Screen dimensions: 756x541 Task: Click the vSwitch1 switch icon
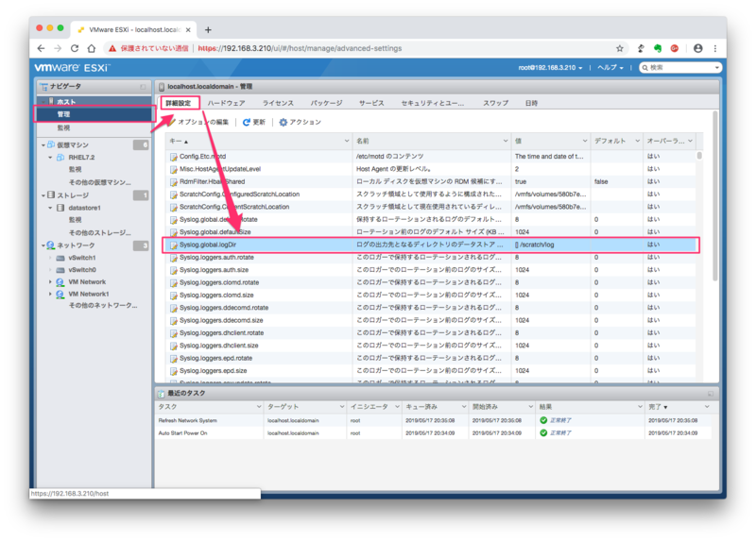(x=60, y=258)
